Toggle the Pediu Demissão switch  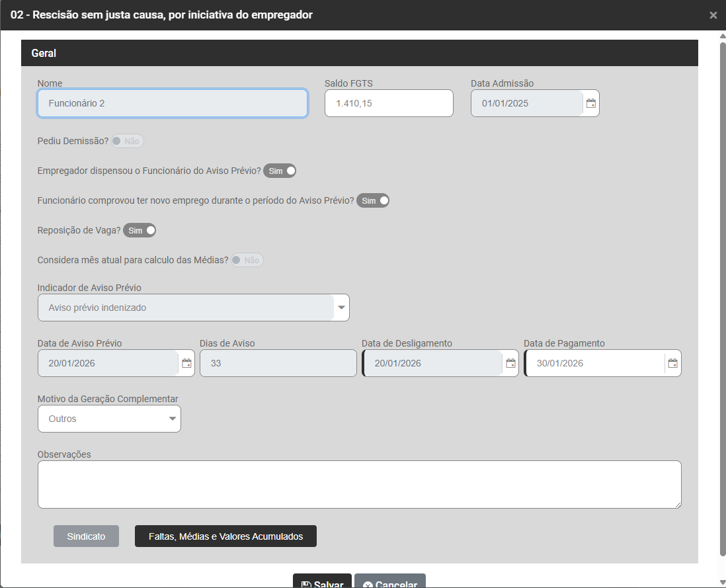127,141
